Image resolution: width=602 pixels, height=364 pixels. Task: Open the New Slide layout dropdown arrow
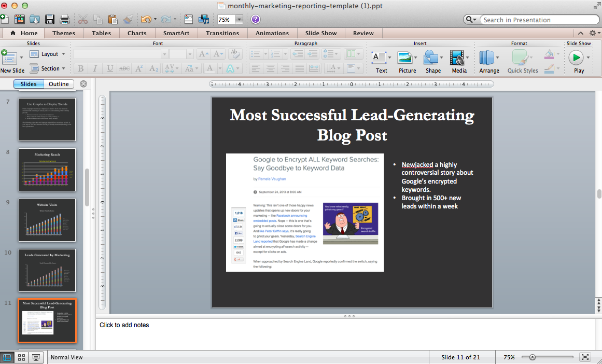click(x=21, y=58)
